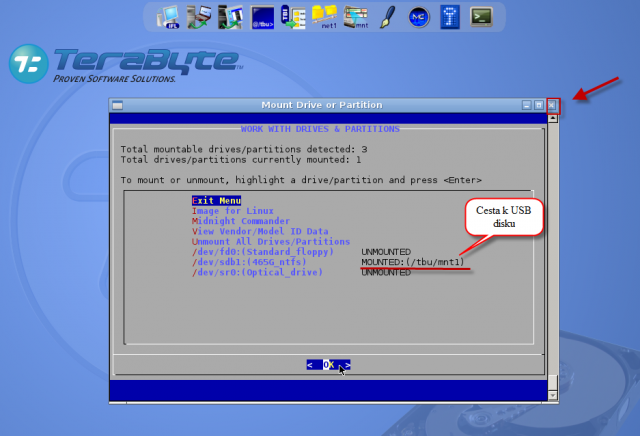Choose Unmount All Drives/Partitions
This screenshot has width=640, height=436.
[271, 241]
